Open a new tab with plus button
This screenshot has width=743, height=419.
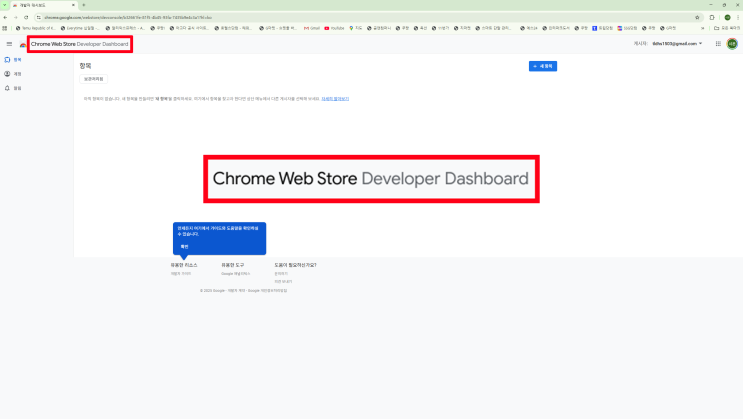[x=84, y=5]
